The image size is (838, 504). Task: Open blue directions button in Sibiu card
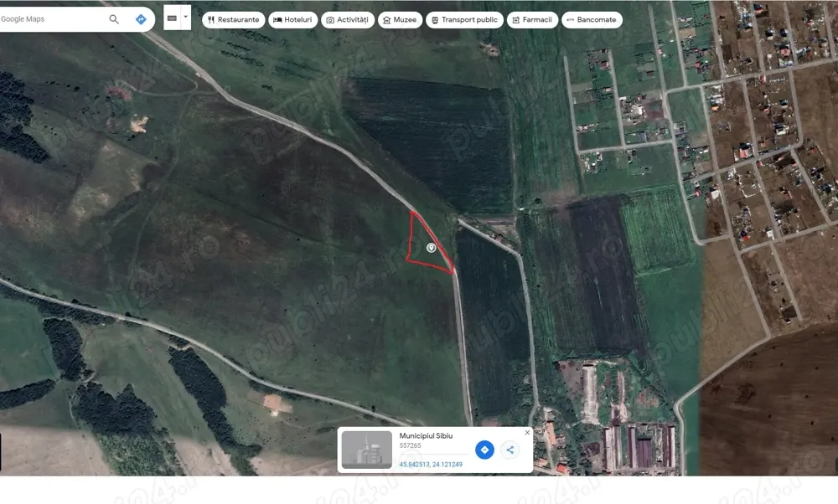pyautogui.click(x=484, y=450)
